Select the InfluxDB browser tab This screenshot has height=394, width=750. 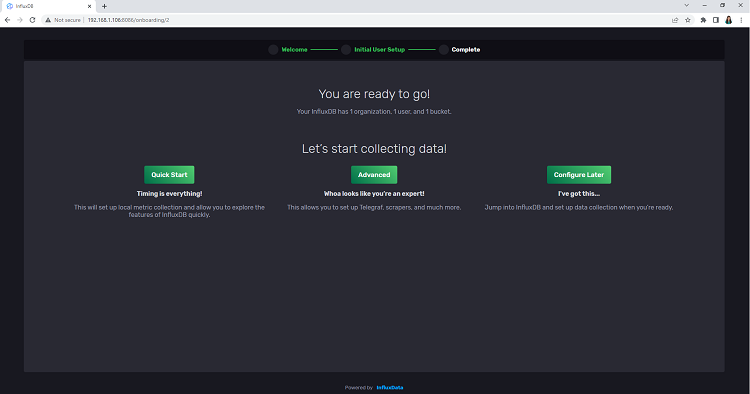point(48,6)
